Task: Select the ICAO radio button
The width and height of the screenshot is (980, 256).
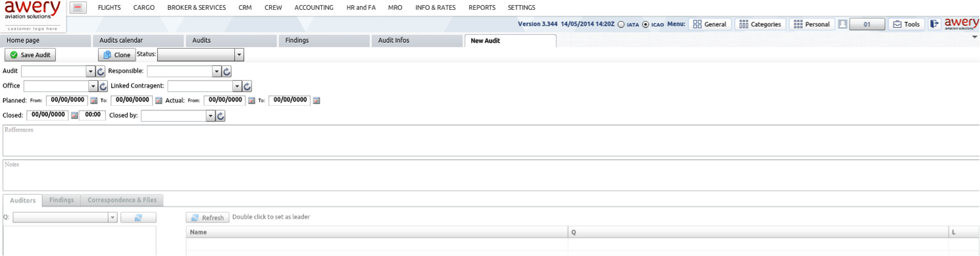Action: 646,24
